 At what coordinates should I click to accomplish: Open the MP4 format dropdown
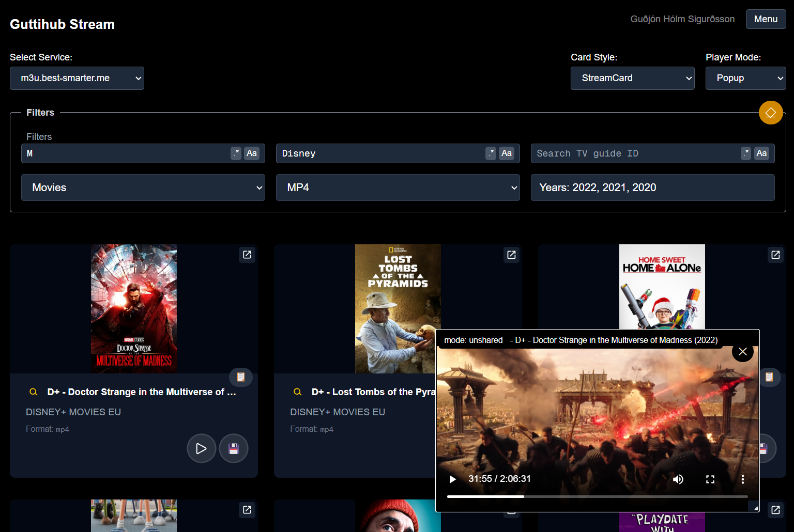(398, 187)
